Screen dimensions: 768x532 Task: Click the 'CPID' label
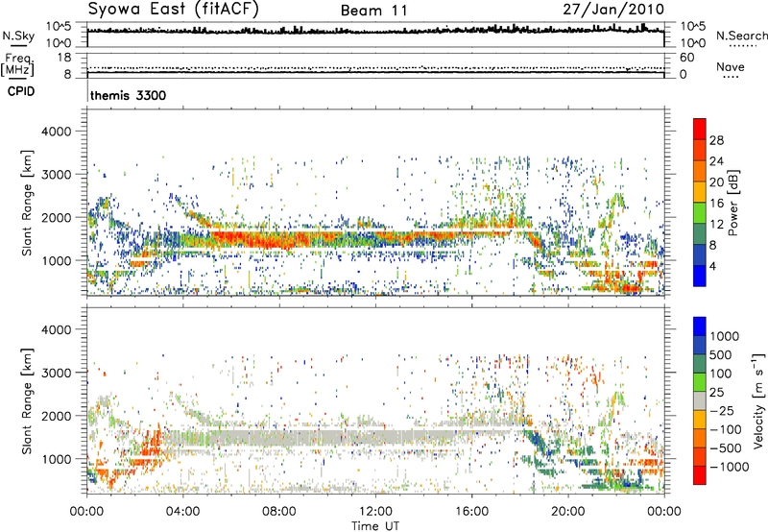(x=21, y=91)
